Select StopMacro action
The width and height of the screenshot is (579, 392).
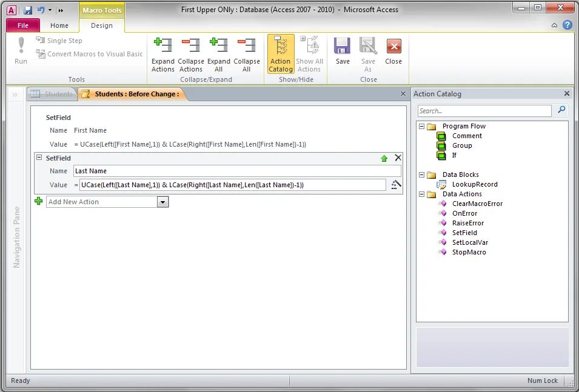[469, 252]
